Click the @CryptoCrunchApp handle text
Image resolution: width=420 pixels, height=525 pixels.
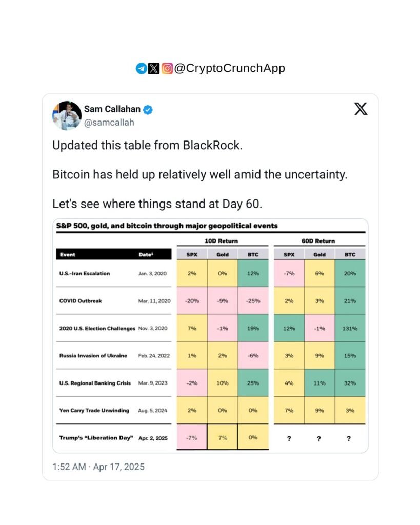coord(229,69)
